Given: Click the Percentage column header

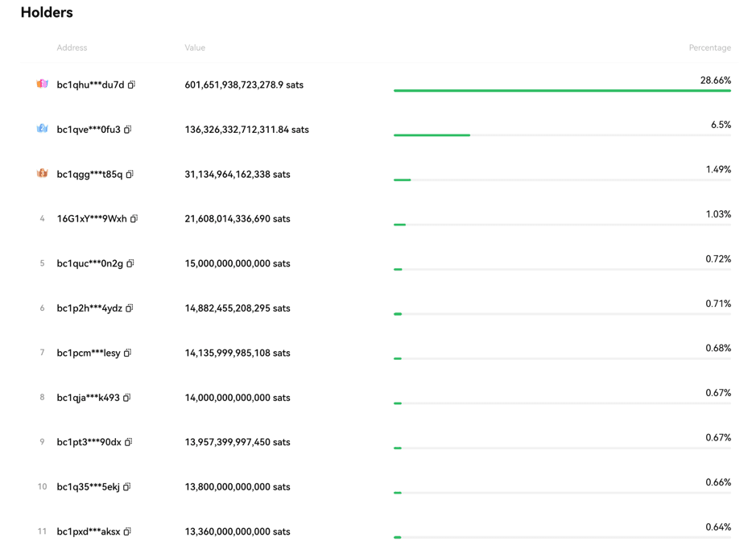Looking at the screenshot, I should click(709, 48).
